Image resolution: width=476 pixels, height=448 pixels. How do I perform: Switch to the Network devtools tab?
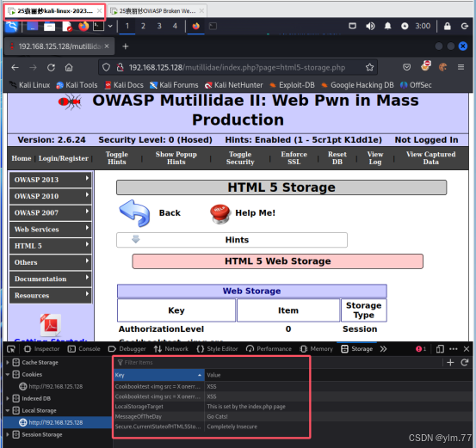171,349
